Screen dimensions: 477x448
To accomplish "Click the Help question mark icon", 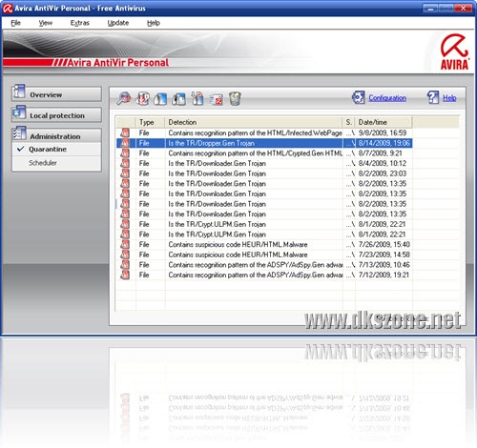I will [433, 97].
